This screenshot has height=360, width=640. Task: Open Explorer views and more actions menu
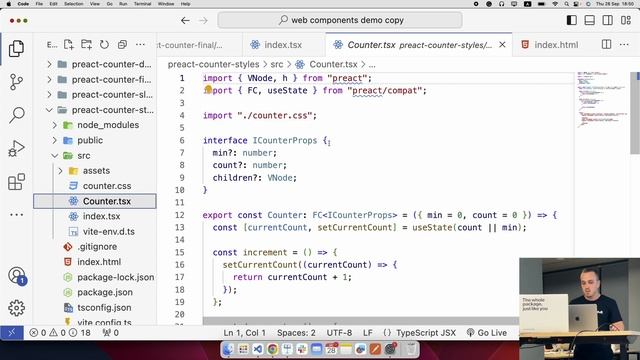[x=140, y=44]
